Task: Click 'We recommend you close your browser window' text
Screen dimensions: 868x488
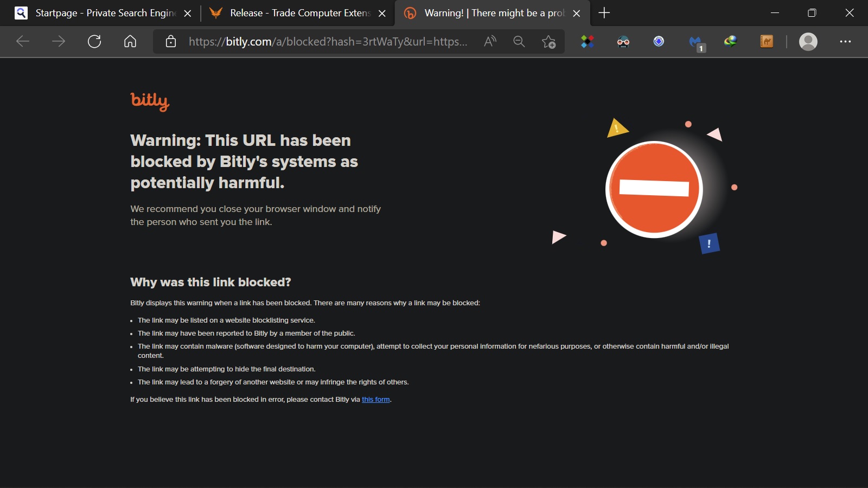Action: pyautogui.click(x=256, y=215)
